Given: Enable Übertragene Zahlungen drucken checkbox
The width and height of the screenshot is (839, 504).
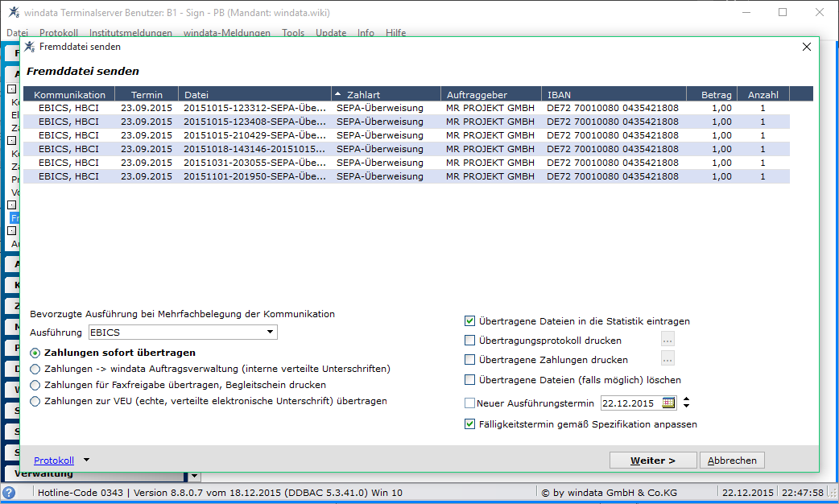Looking at the screenshot, I should [469, 360].
